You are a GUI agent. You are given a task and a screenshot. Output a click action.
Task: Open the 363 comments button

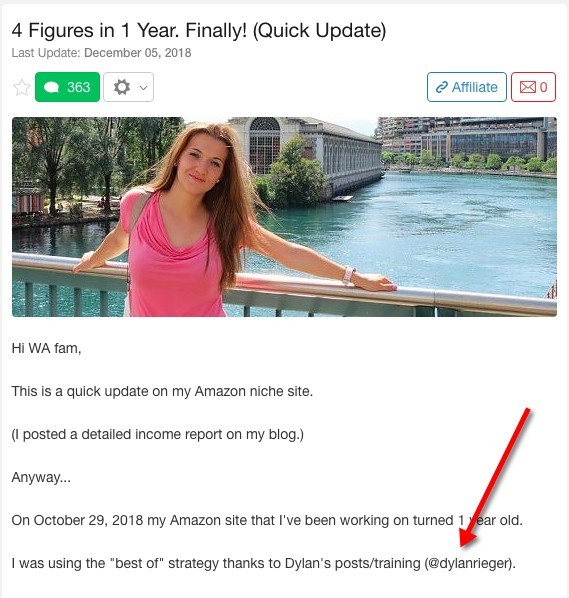(68, 87)
